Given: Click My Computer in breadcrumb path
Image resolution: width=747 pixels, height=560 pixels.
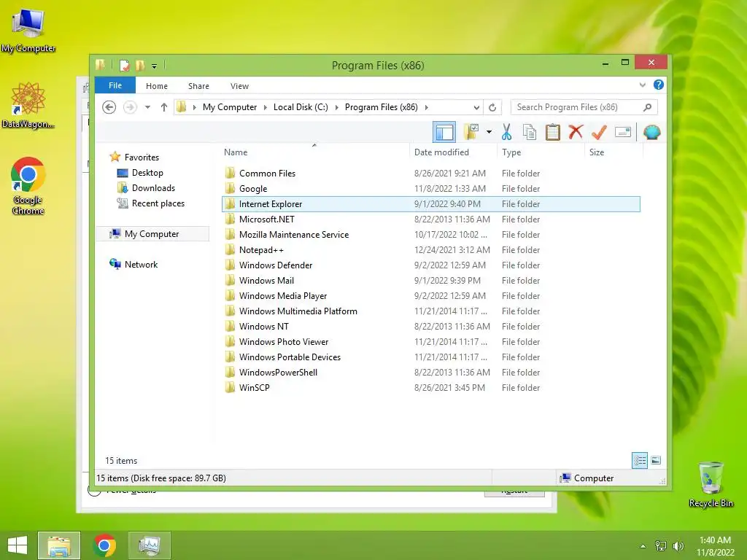Looking at the screenshot, I should (230, 107).
